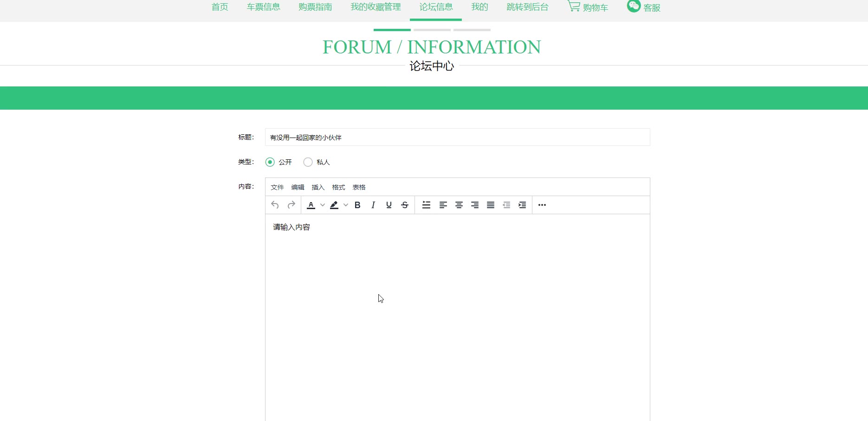The image size is (868, 421).
Task: Open the 格式 editor menu
Action: 338,187
